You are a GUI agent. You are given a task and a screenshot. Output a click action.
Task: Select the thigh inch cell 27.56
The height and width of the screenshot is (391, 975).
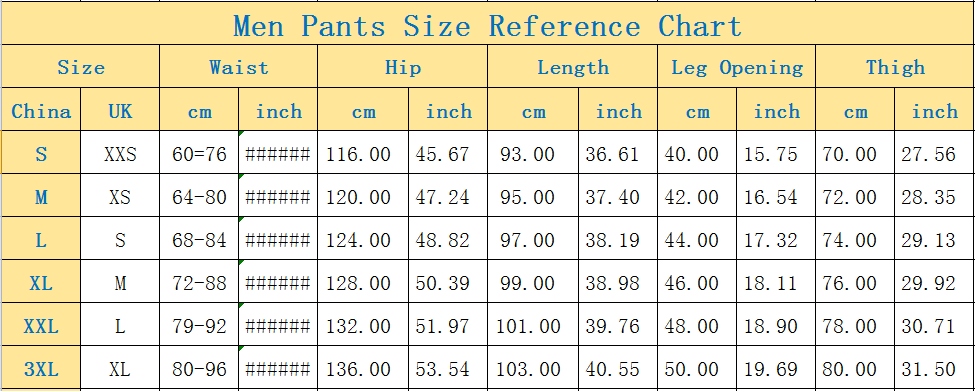tap(935, 152)
